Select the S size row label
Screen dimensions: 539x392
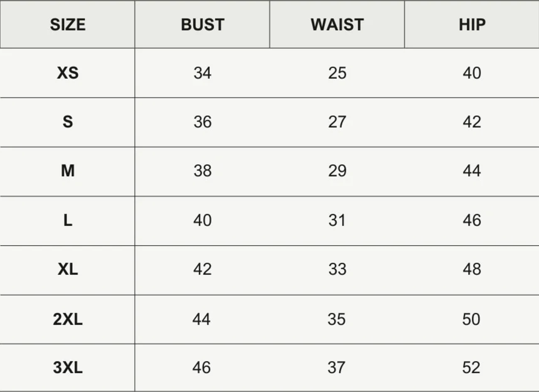click(68, 122)
